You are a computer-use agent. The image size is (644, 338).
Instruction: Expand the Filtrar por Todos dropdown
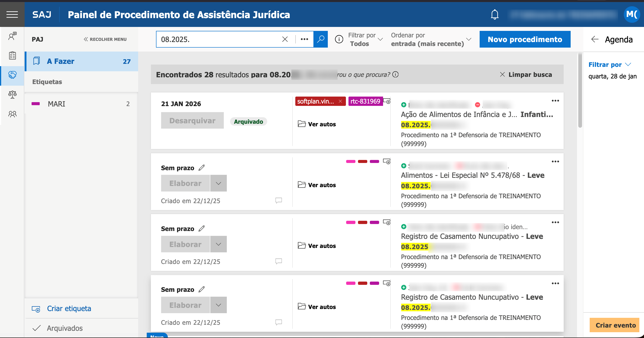click(x=365, y=39)
